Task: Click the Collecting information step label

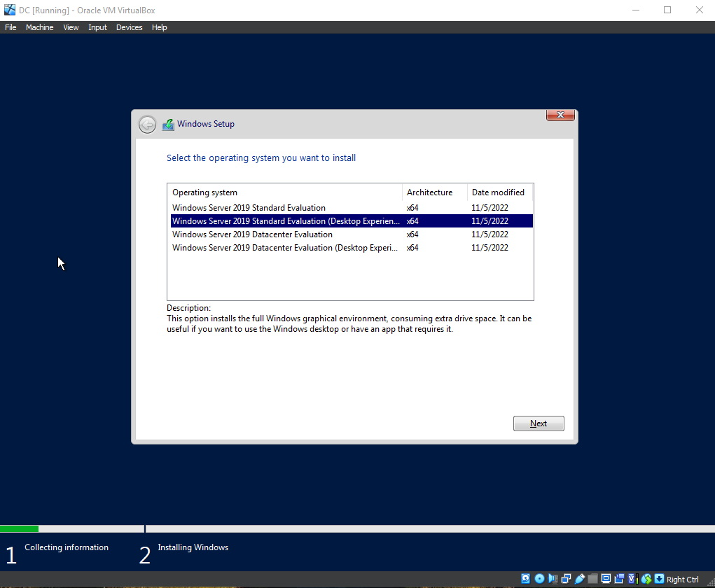Action: coord(67,547)
